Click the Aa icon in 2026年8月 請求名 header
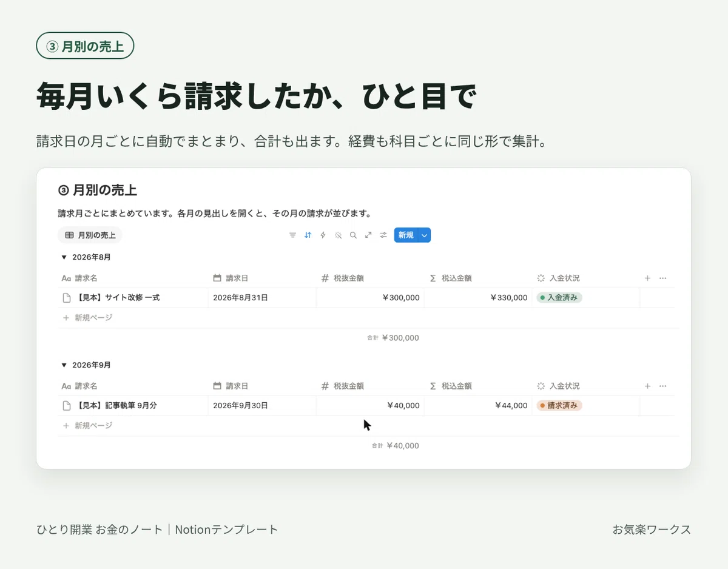This screenshot has height=569, width=728. tap(67, 278)
